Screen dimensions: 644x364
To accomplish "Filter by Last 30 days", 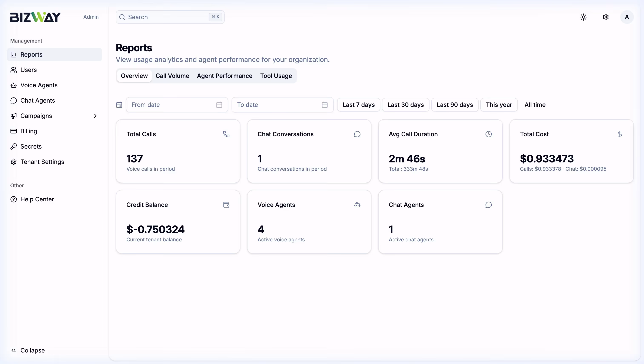I will 405,105.
